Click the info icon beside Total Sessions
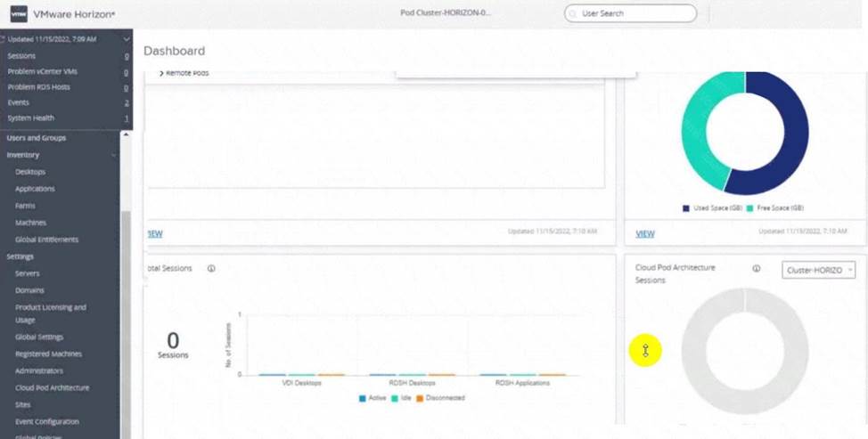The image size is (868, 439). 211,268
